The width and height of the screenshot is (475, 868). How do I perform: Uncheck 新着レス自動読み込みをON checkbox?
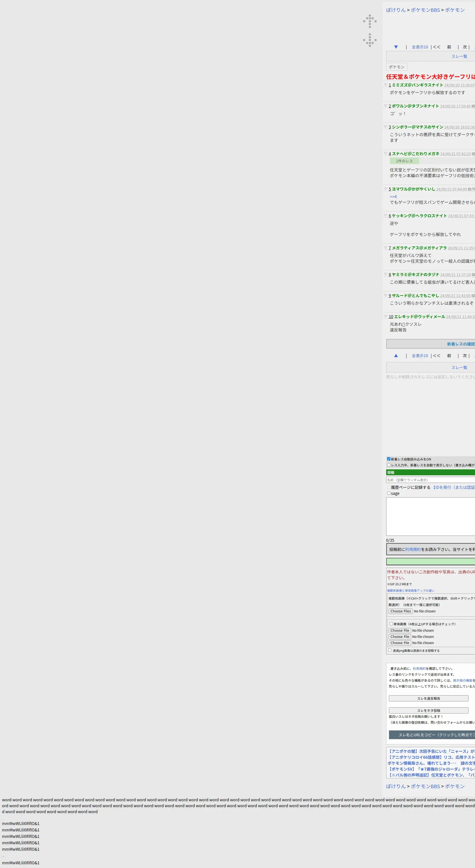(x=389, y=459)
